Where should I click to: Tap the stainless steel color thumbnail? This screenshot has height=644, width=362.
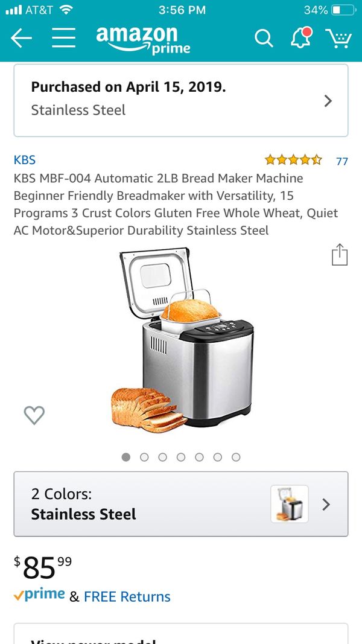pos(290,504)
